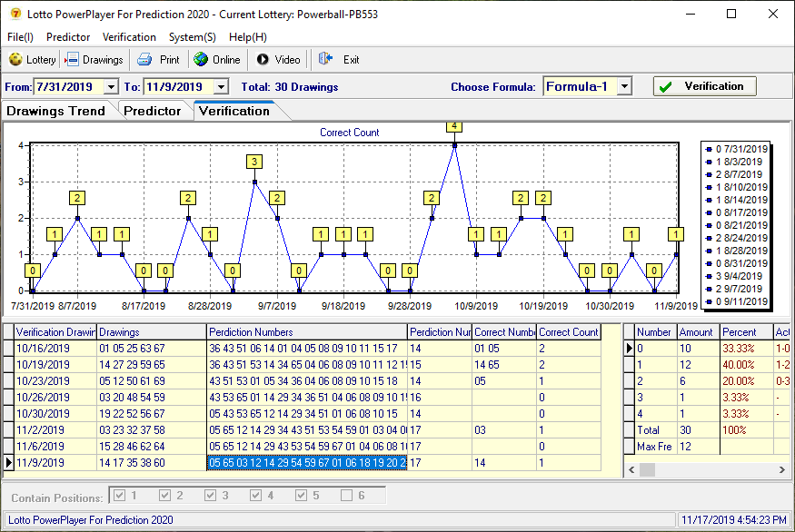
Task: Click the Percent column header
Action: click(746, 332)
